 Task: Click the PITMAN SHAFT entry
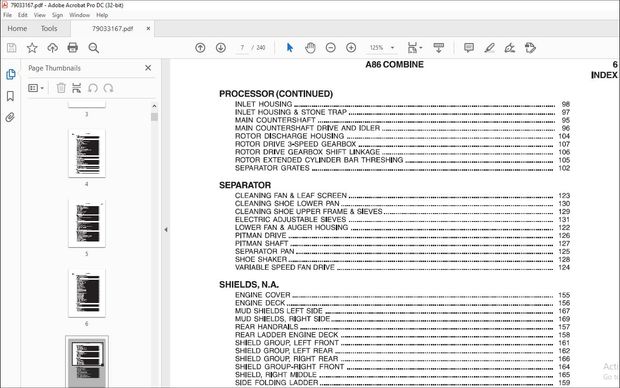[x=402, y=243]
